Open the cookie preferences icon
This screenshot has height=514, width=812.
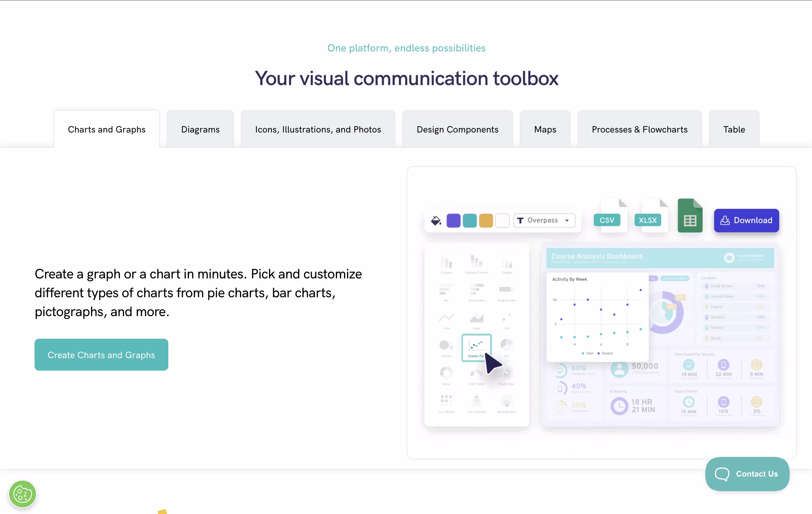tap(22, 494)
